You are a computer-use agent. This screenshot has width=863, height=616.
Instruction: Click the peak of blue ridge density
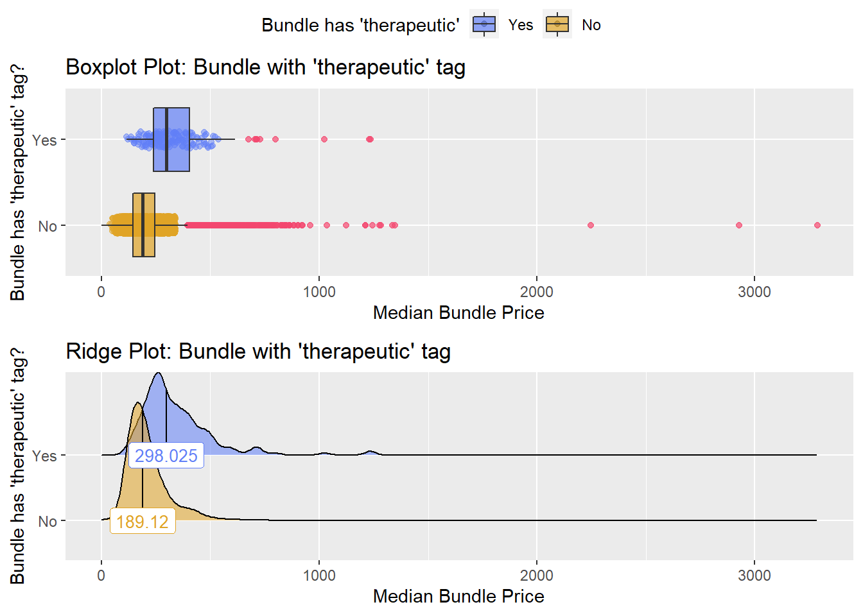[159, 374]
